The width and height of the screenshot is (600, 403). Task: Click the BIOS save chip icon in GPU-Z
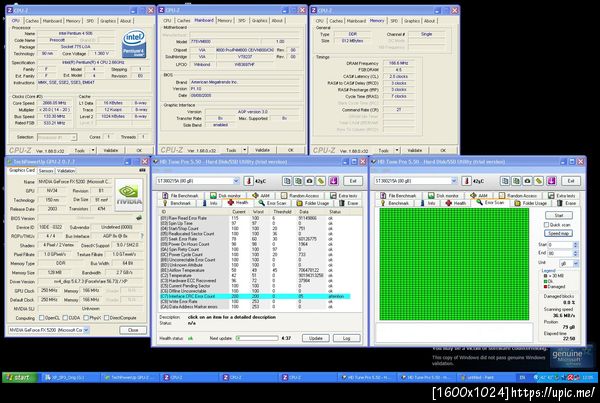139,218
